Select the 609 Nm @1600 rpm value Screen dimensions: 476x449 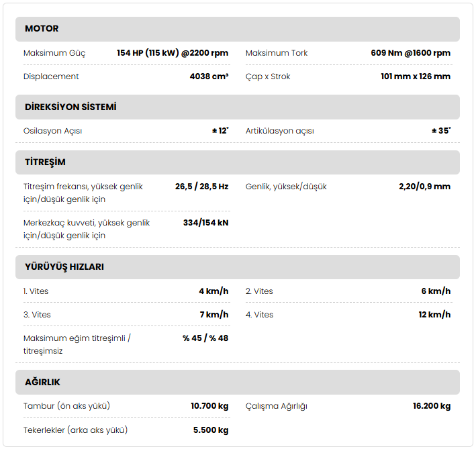pyautogui.click(x=410, y=53)
